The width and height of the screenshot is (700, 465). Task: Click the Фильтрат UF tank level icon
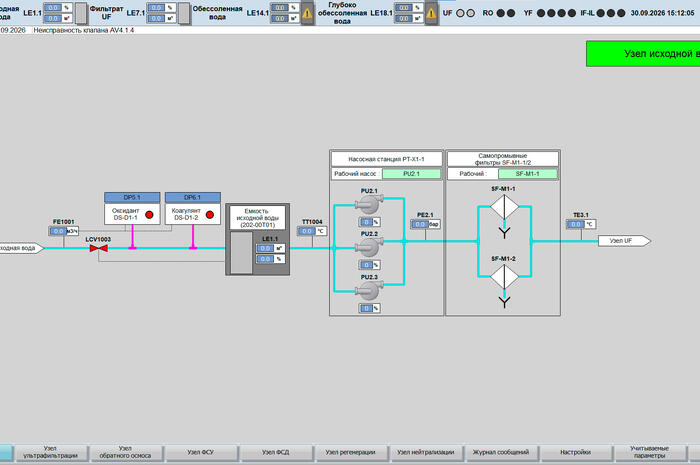click(184, 13)
